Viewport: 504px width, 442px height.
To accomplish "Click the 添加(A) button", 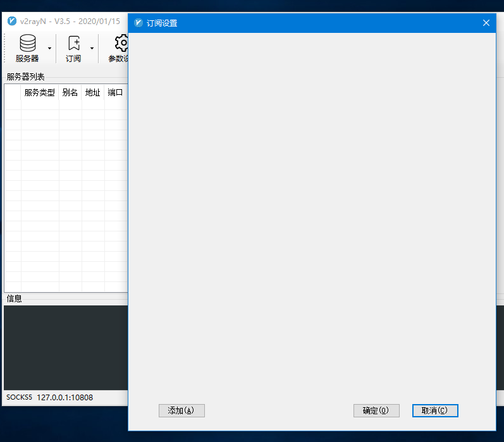I will 181,410.
